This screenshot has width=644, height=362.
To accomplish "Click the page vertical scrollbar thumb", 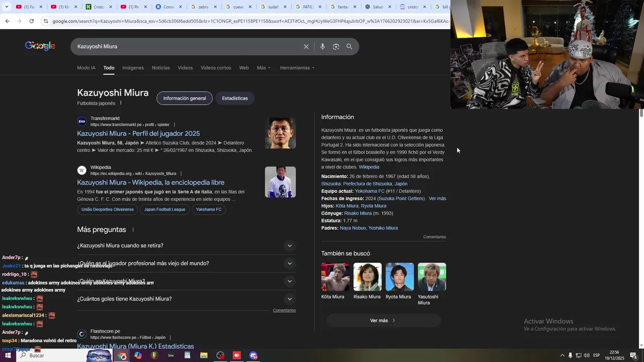I will click(x=641, y=113).
